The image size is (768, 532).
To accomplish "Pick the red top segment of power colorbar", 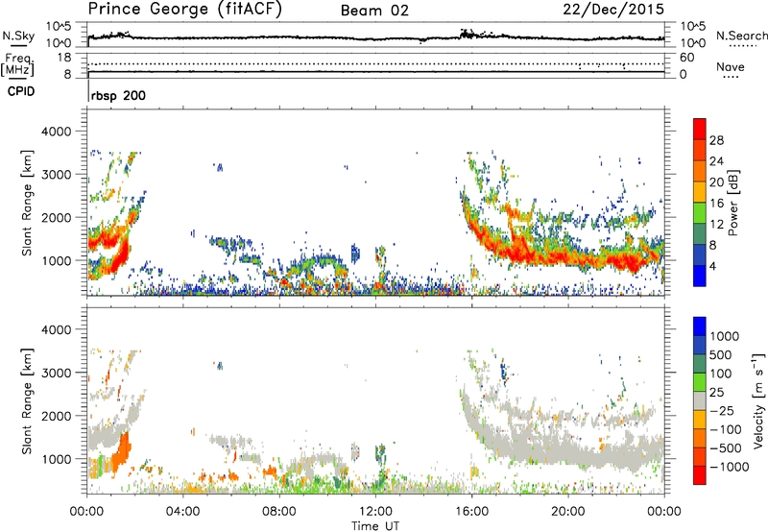I will (700, 129).
